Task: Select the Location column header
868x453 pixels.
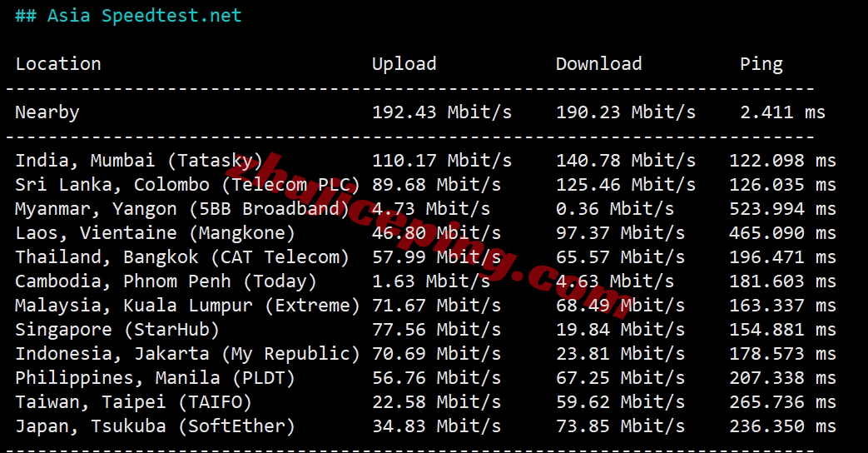Action: pos(58,63)
